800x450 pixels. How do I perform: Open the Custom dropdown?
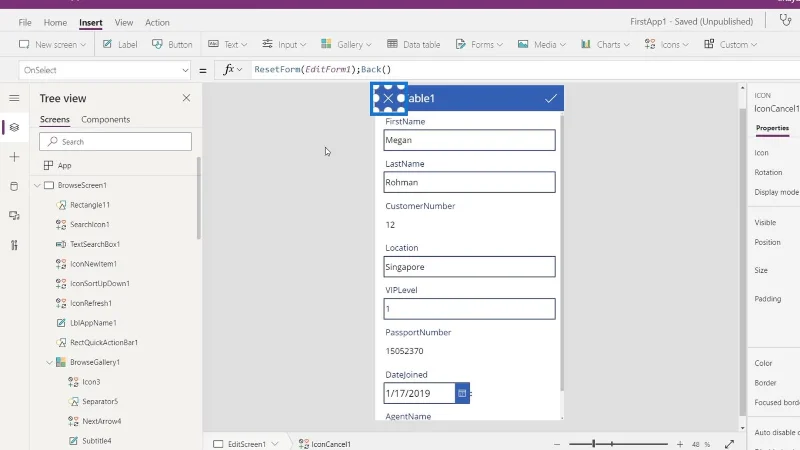coord(730,44)
